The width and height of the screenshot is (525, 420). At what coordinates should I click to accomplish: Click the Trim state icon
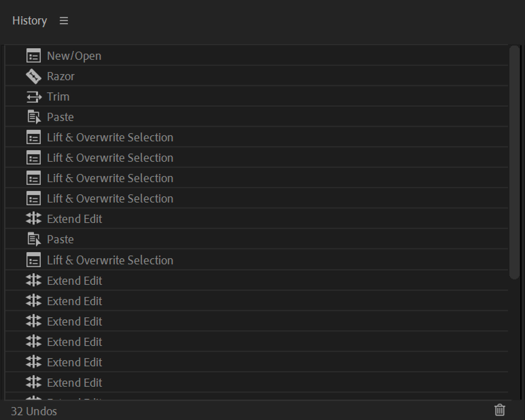(x=33, y=97)
